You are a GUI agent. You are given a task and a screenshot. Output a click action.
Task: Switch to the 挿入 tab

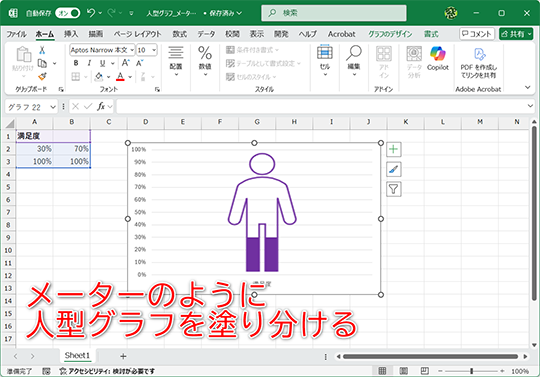(71, 34)
